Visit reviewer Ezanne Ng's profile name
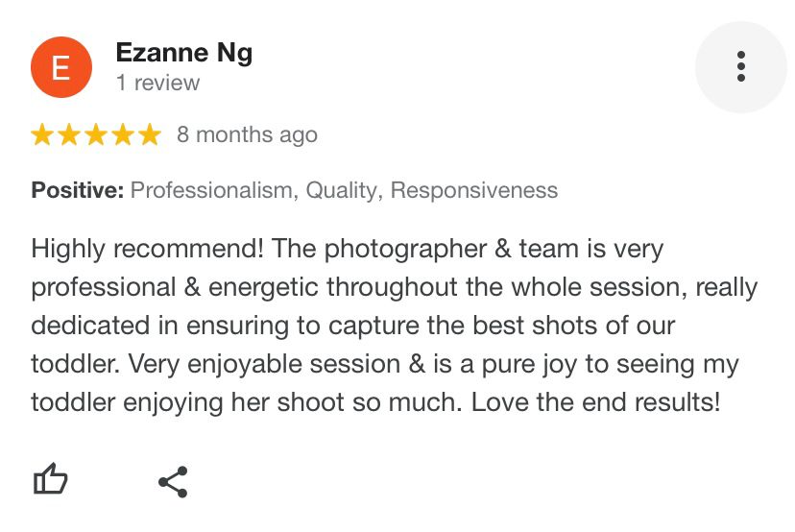The image size is (795, 532). [184, 53]
